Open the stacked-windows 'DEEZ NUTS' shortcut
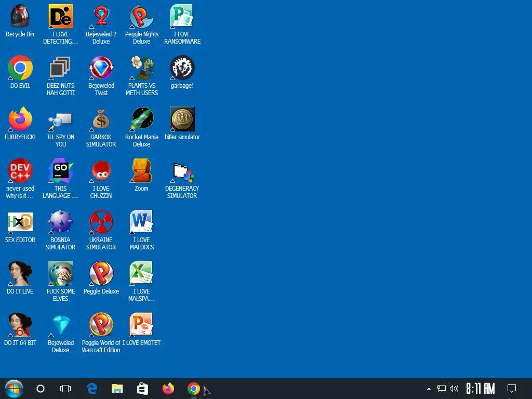This screenshot has height=399, width=532. 60,68
